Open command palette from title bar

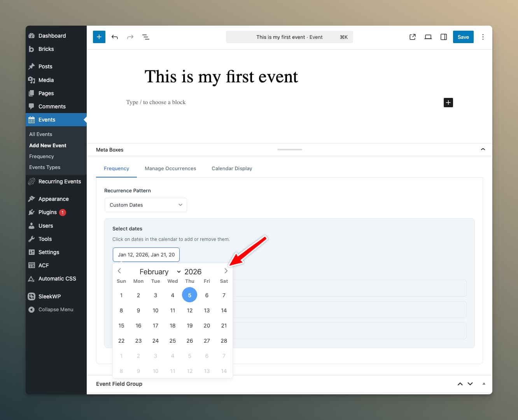point(289,37)
